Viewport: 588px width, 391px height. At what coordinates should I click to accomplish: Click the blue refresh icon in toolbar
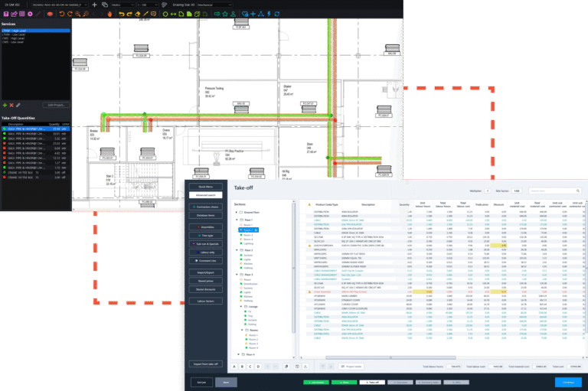[276, 14]
